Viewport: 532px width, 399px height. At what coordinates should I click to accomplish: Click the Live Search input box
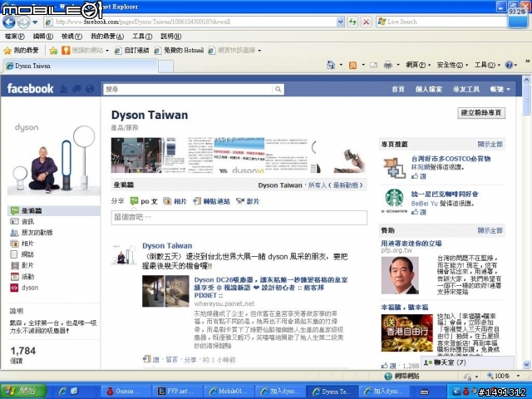point(441,22)
